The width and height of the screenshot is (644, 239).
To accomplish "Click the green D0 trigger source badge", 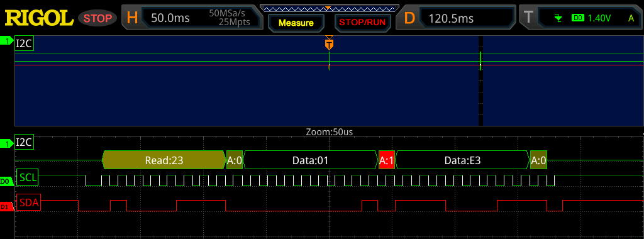I will [x=578, y=18].
